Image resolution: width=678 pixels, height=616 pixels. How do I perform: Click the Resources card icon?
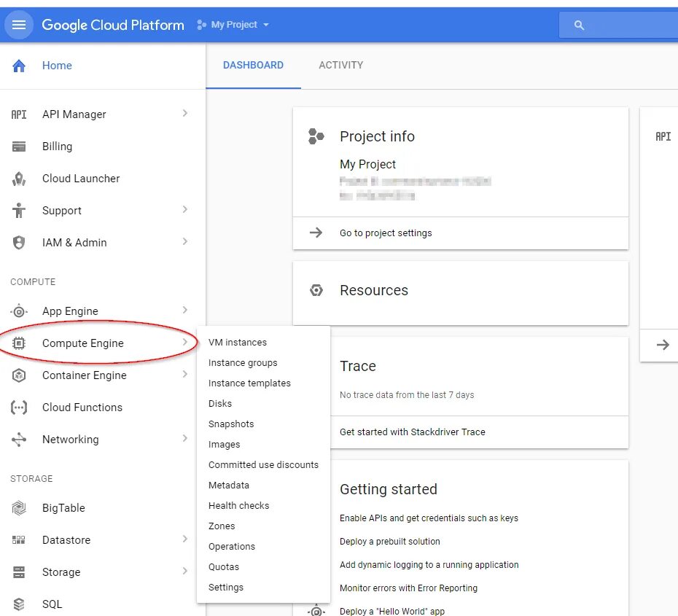[316, 290]
